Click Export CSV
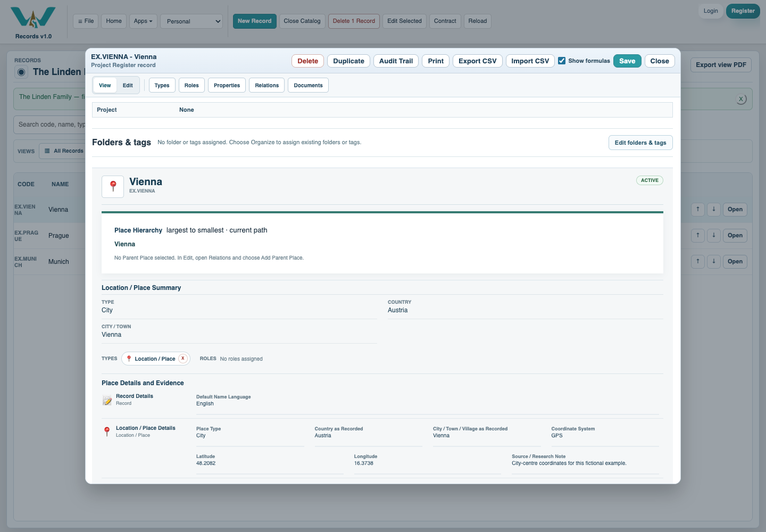Screen dimensions: 766x532 click(x=478, y=61)
